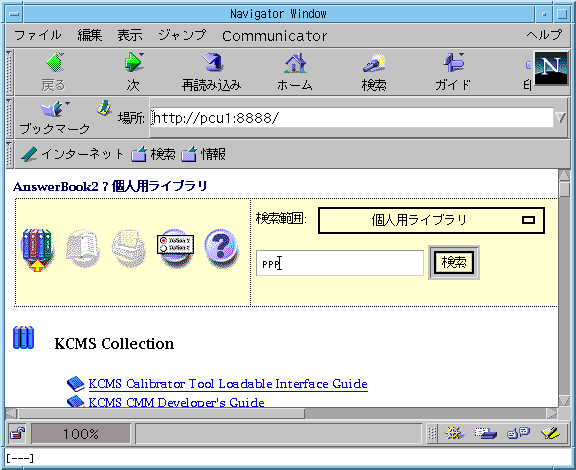This screenshot has width=576, height=470.
Task: Open the 検索 folder in personal toolbar
Action: tap(153, 154)
